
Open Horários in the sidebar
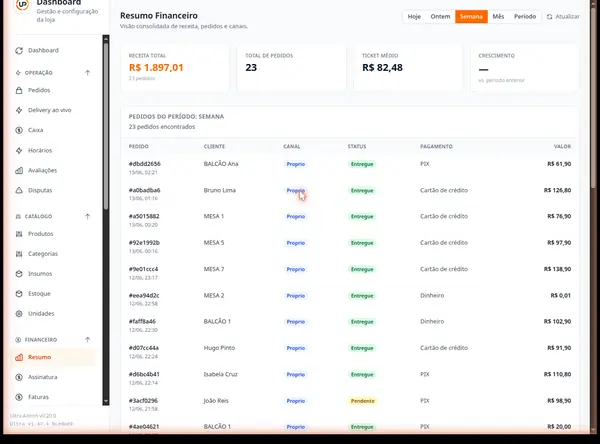click(40, 150)
